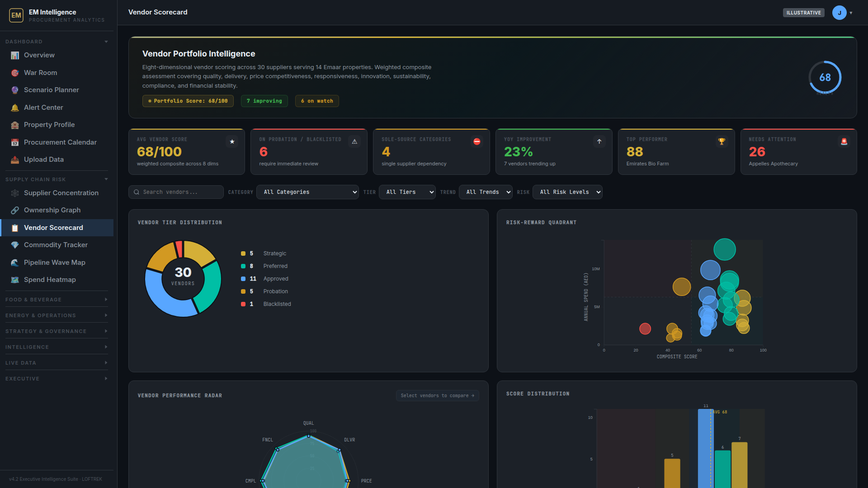Click the Approved legend color swatch

coord(243,279)
